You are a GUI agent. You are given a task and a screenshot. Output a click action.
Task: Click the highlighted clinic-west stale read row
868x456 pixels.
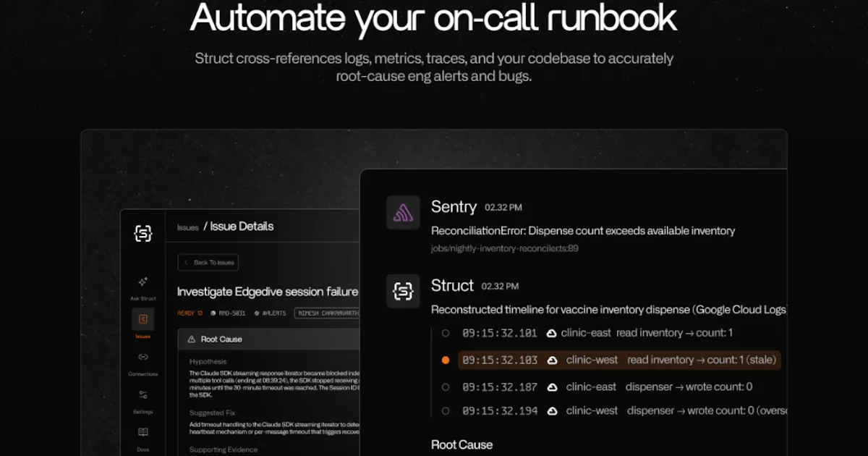tap(619, 360)
